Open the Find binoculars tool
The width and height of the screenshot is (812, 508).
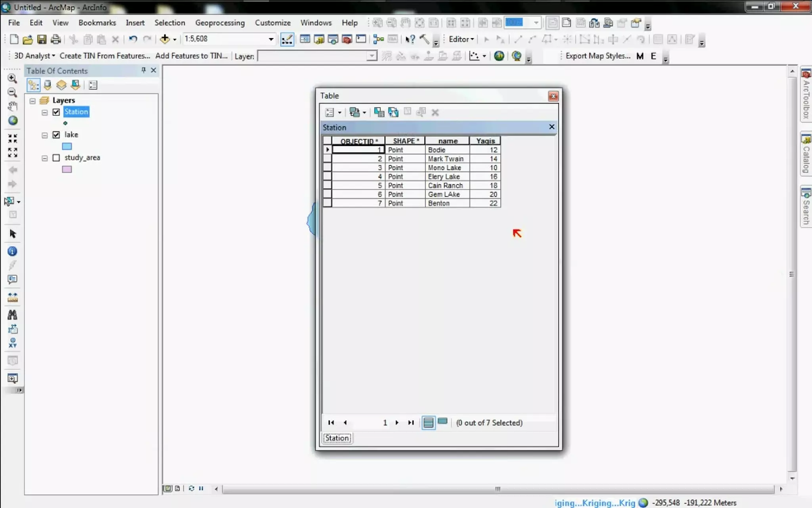(x=12, y=315)
